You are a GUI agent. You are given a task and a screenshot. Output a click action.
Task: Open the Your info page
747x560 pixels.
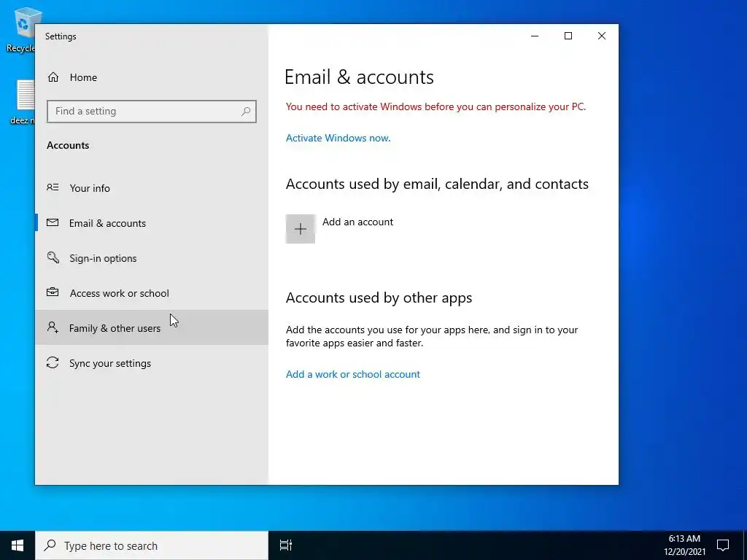pyautogui.click(x=152, y=188)
